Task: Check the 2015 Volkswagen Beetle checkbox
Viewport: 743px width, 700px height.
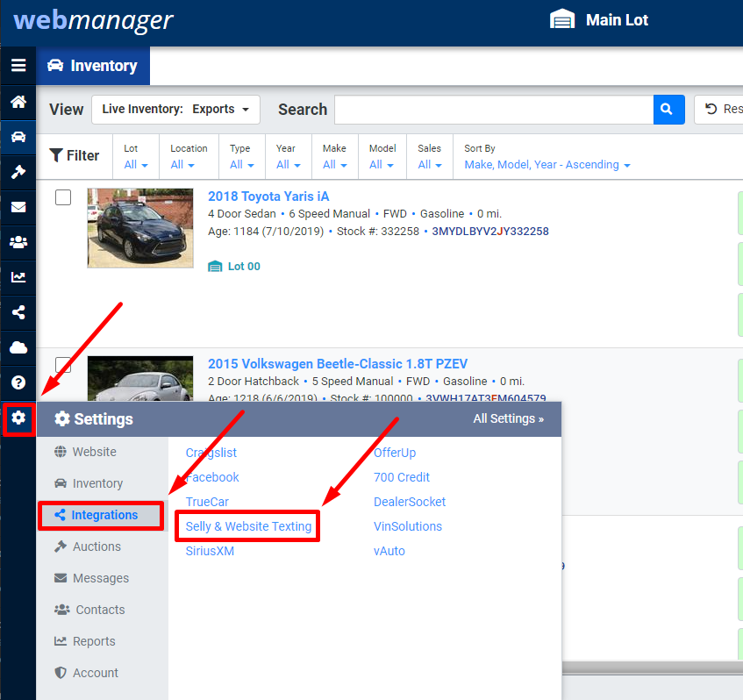Action: coord(62,366)
